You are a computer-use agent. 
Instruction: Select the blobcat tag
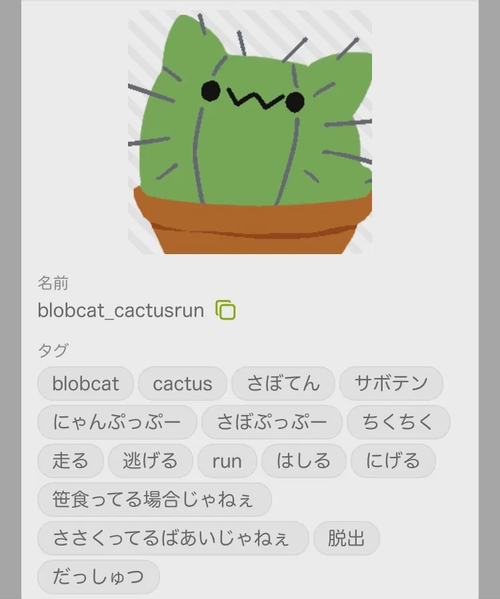tap(86, 384)
